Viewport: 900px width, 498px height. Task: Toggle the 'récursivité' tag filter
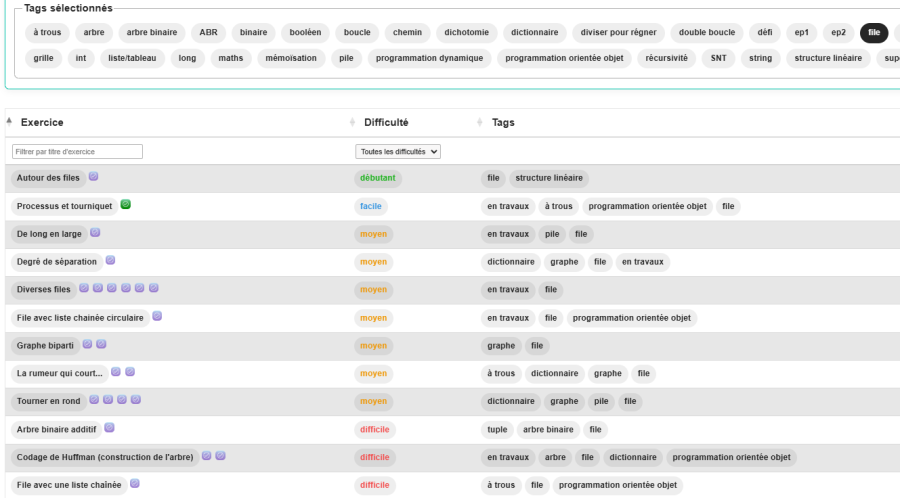coord(666,59)
